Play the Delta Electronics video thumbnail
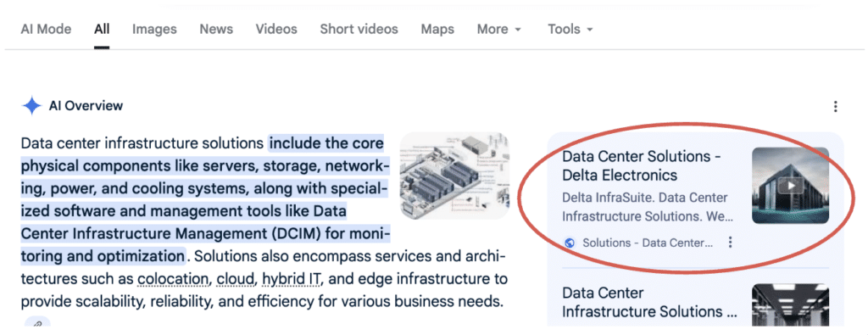868x335 pixels. pos(790,186)
